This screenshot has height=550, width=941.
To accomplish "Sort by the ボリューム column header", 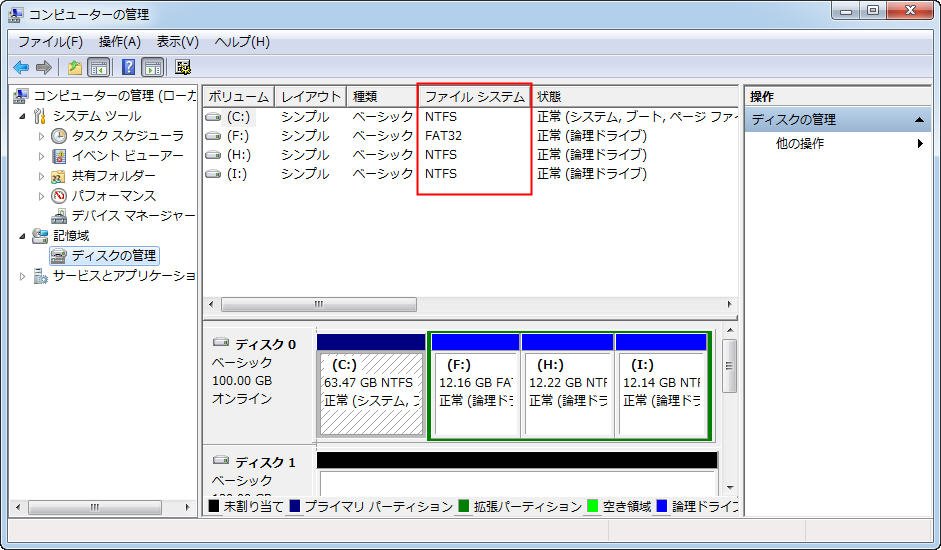I will point(239,97).
